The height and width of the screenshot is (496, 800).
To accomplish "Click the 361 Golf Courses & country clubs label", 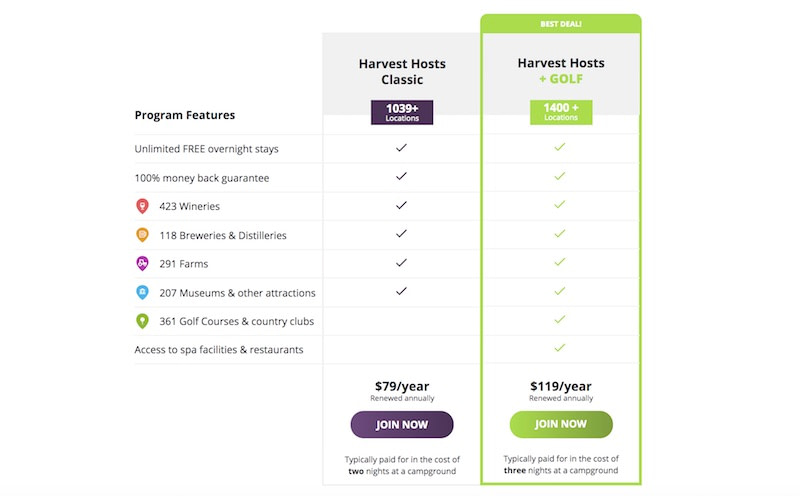I will (237, 321).
